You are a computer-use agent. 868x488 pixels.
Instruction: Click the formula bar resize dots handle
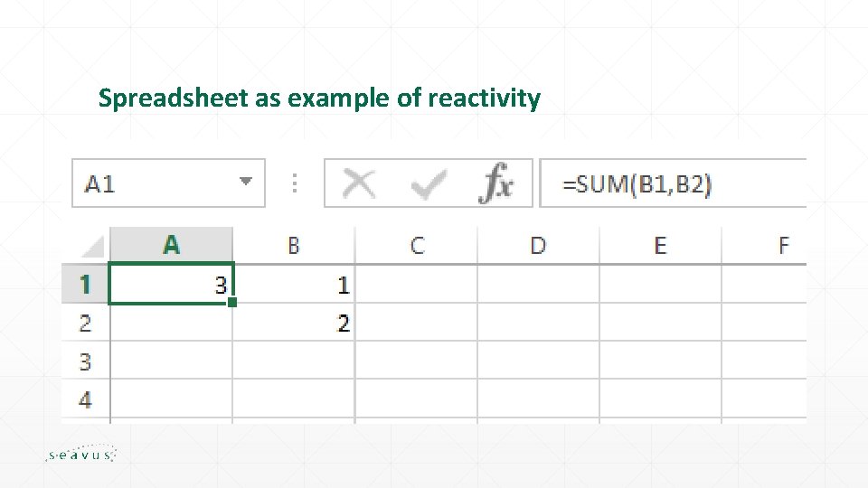[x=295, y=183]
